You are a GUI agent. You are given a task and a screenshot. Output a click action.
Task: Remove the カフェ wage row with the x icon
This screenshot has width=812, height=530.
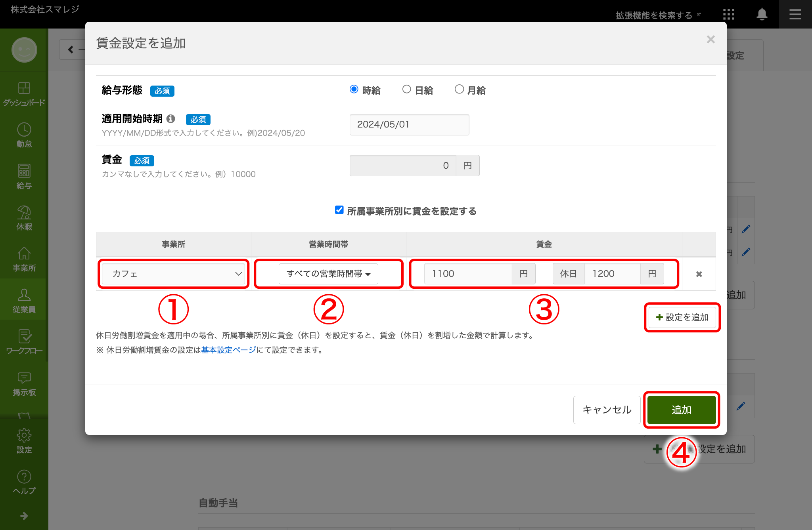pyautogui.click(x=699, y=274)
